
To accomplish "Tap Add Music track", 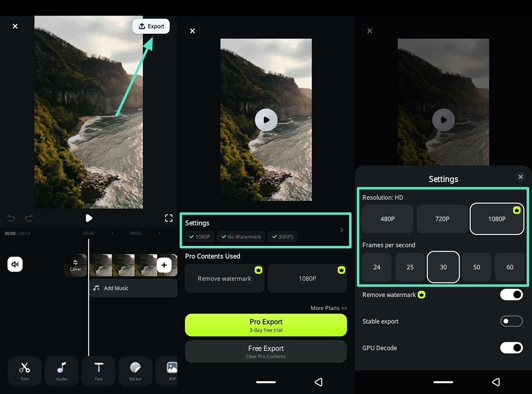I will tap(133, 288).
